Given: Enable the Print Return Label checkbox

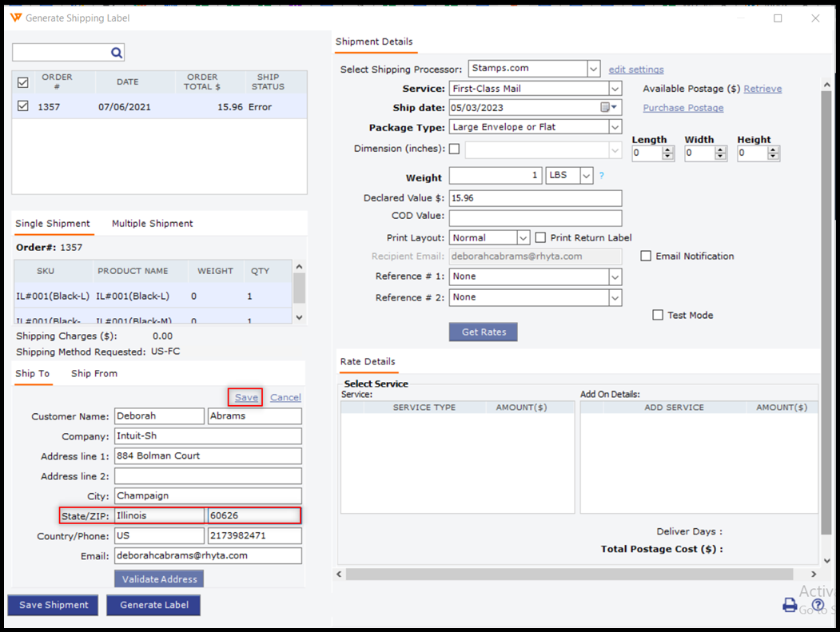Looking at the screenshot, I should coord(540,237).
